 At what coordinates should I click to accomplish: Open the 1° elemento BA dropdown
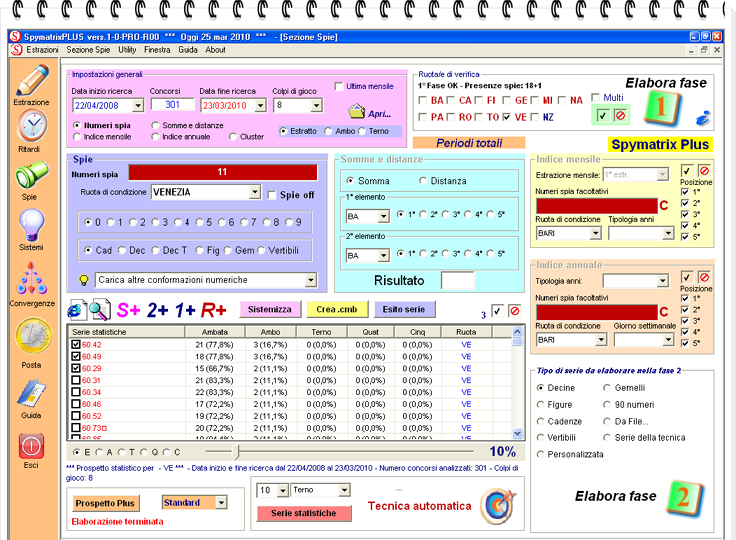click(x=383, y=216)
